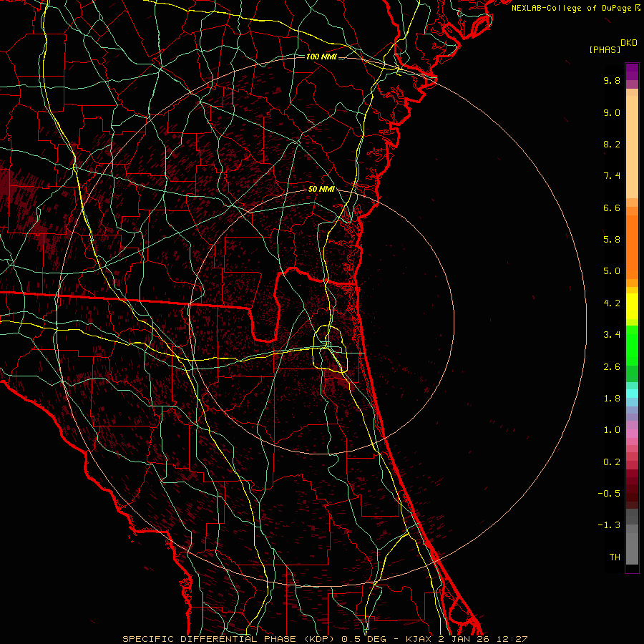This screenshot has width=644, height=644.
Task: Click the "50 NMI" range ring label
Action: 321,189
